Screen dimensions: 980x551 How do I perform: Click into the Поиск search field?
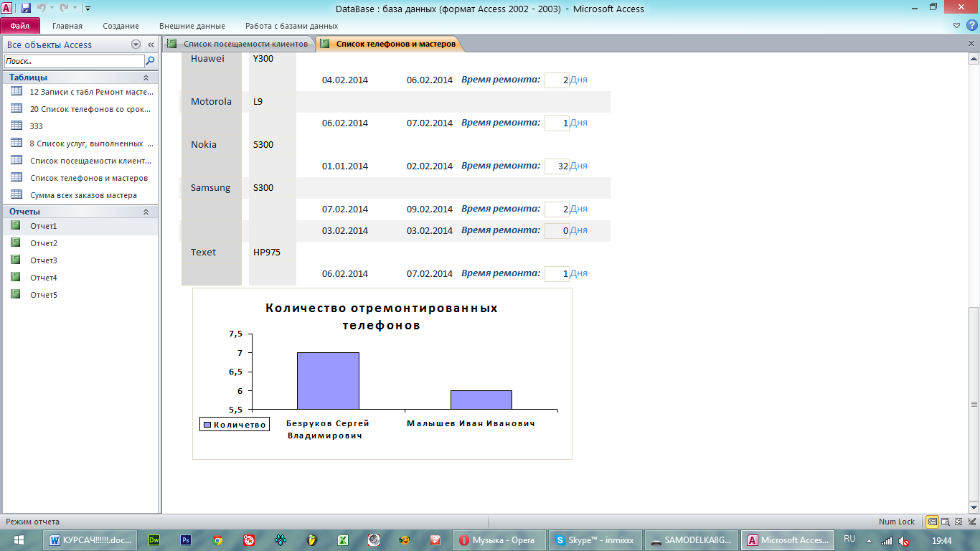pyautogui.click(x=75, y=61)
